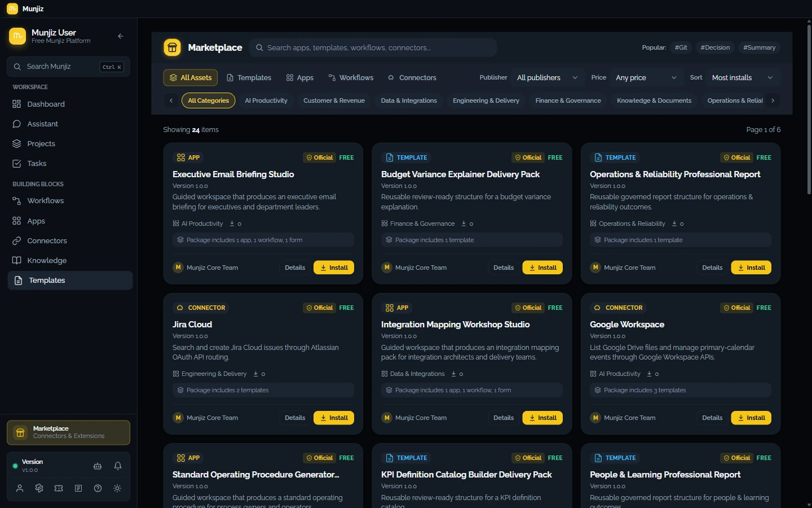Viewport: 812px width, 508px height.
Task: Click the yellow Marketplace storefront header icon
Action: [172, 47]
